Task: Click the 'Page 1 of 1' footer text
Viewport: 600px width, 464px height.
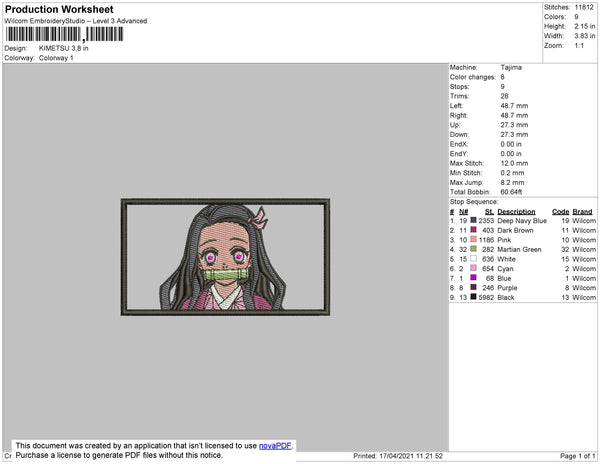Action: 578,456
